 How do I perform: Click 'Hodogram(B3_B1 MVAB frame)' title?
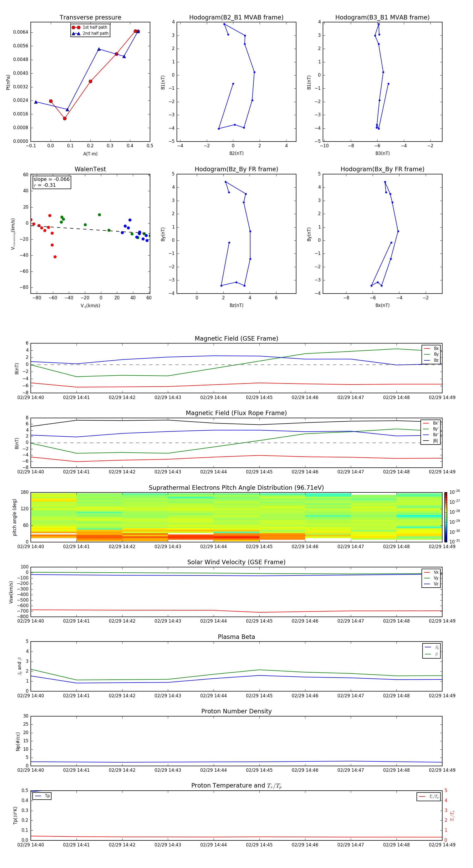click(x=382, y=18)
